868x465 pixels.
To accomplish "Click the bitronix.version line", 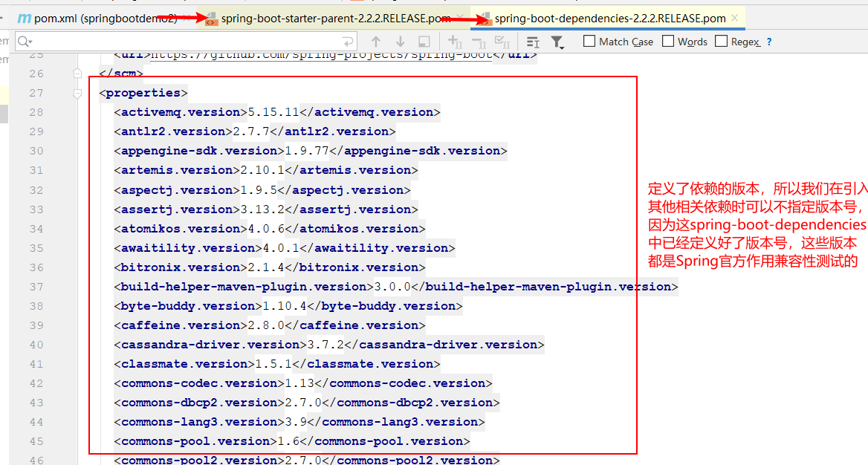I will 270,267.
